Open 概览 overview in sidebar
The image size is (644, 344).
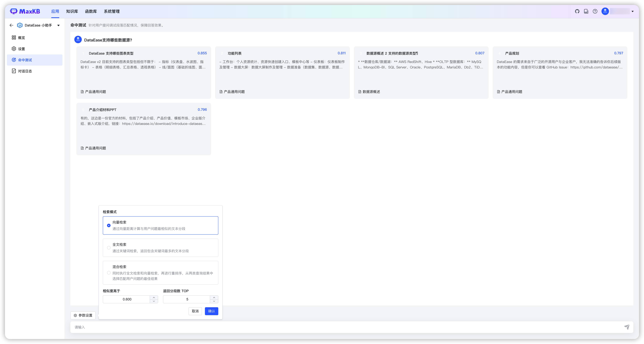tap(22, 38)
